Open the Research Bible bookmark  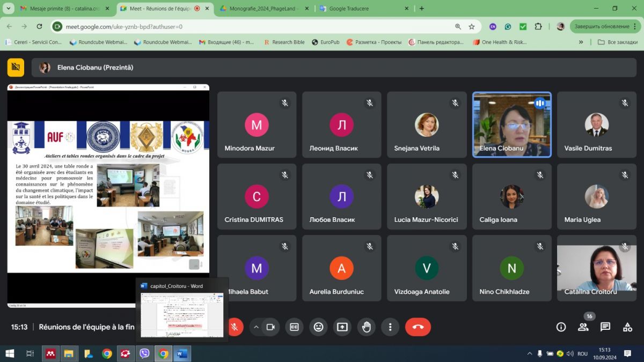coord(284,42)
